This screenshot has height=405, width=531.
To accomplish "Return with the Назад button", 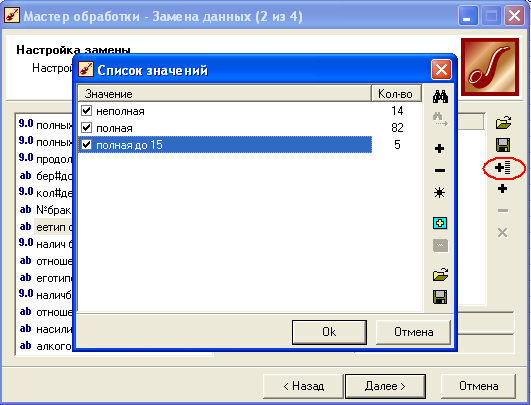I will tap(303, 386).
